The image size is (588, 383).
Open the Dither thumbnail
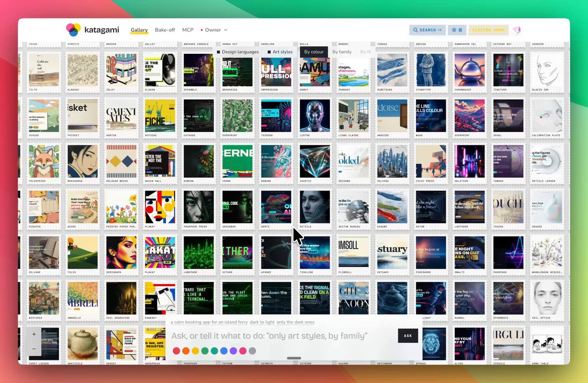click(238, 253)
